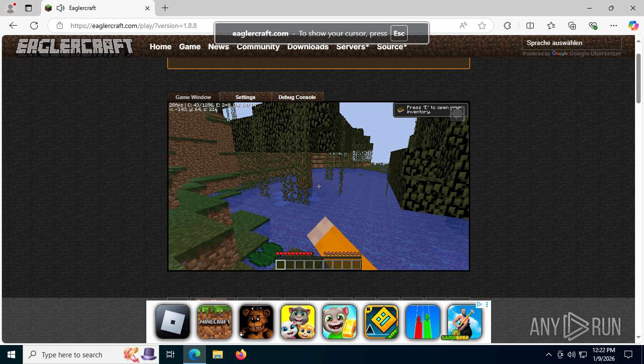Open the Minecraft ad icon

tap(215, 322)
